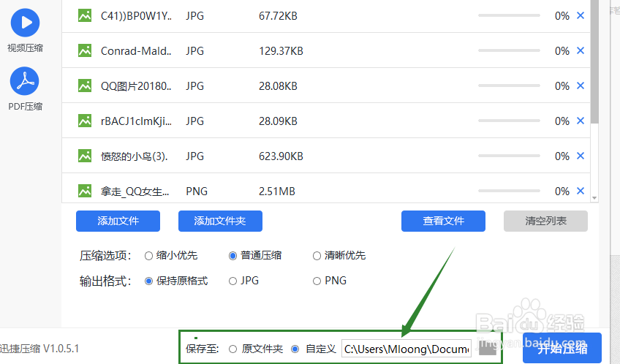Click the 623.90KB size value

(281, 156)
